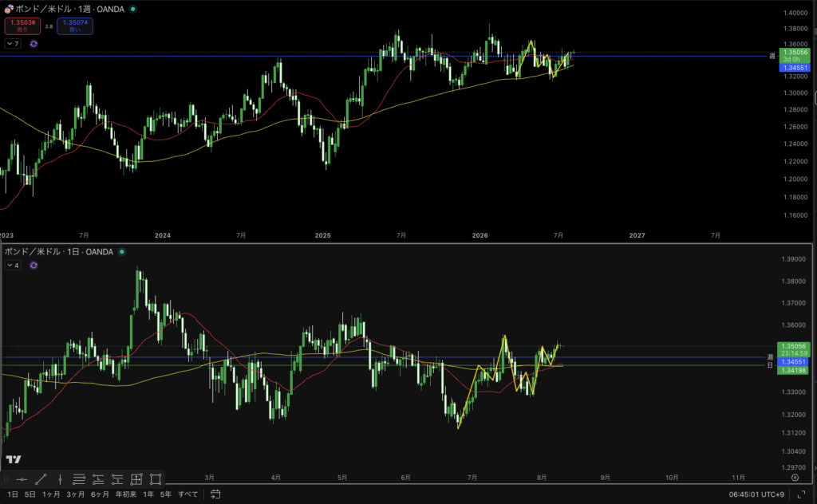Click the 2027 label on weekly time axis
This screenshot has width=817, height=504.
pos(637,235)
